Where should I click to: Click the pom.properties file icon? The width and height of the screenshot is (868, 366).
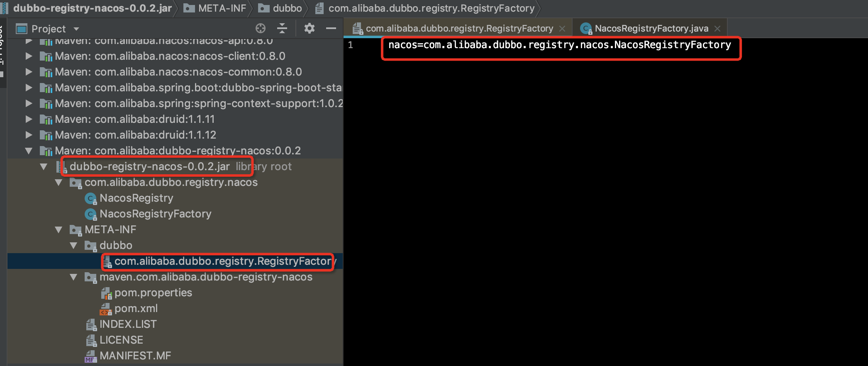[106, 293]
